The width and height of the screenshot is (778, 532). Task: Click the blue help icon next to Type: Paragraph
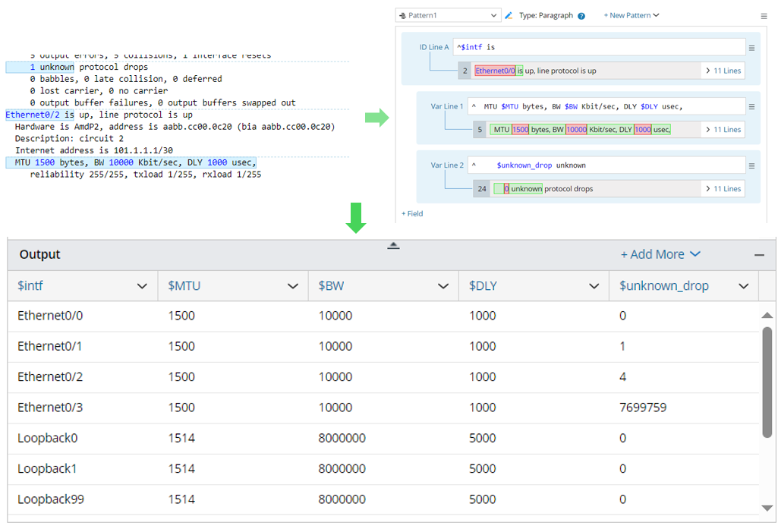pyautogui.click(x=581, y=16)
